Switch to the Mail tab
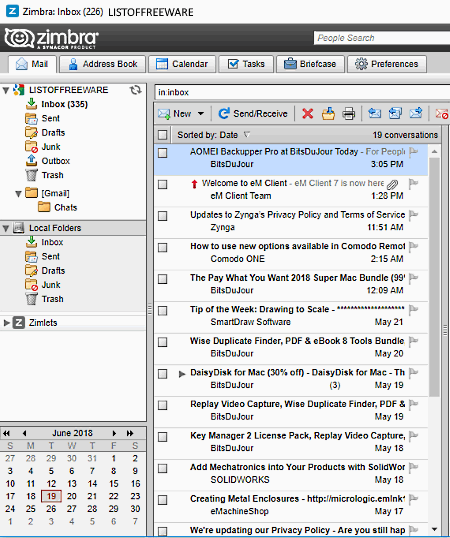This screenshot has height=538, width=450. click(33, 64)
